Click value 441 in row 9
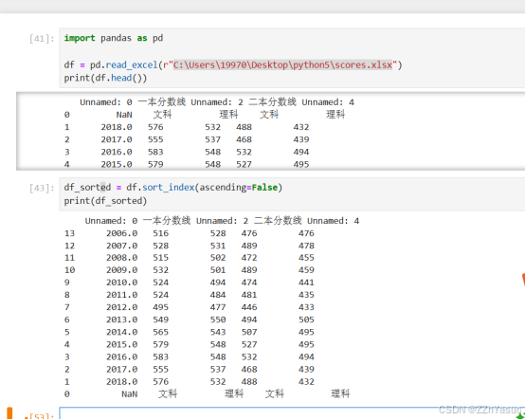This screenshot has height=420, width=525. pyautogui.click(x=306, y=283)
